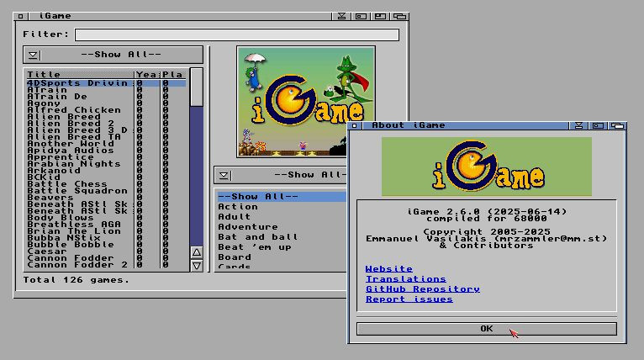Select Agony in the game list
644x360 pixels.
(106, 103)
